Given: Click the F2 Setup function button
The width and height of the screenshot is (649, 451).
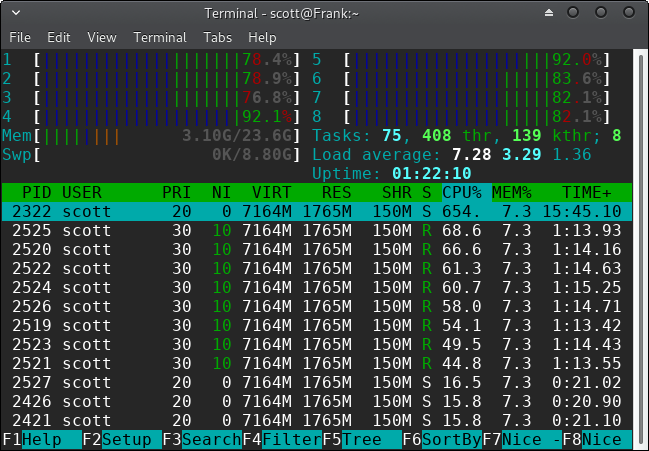Looking at the screenshot, I should pos(122,439).
